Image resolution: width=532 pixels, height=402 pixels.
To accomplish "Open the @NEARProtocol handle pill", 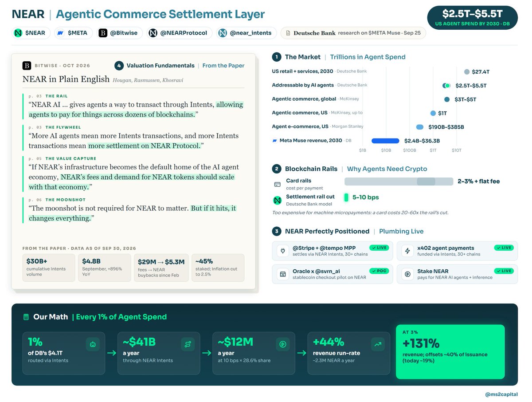I will pos(180,33).
